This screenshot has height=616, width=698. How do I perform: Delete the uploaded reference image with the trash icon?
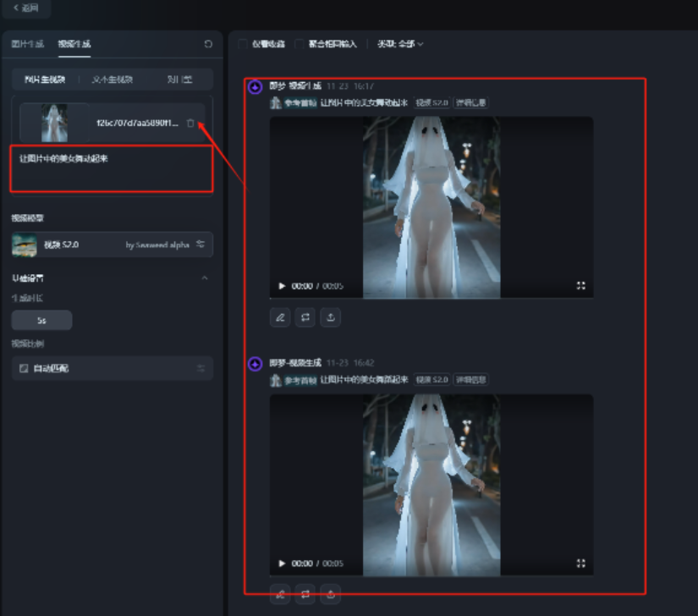point(190,124)
